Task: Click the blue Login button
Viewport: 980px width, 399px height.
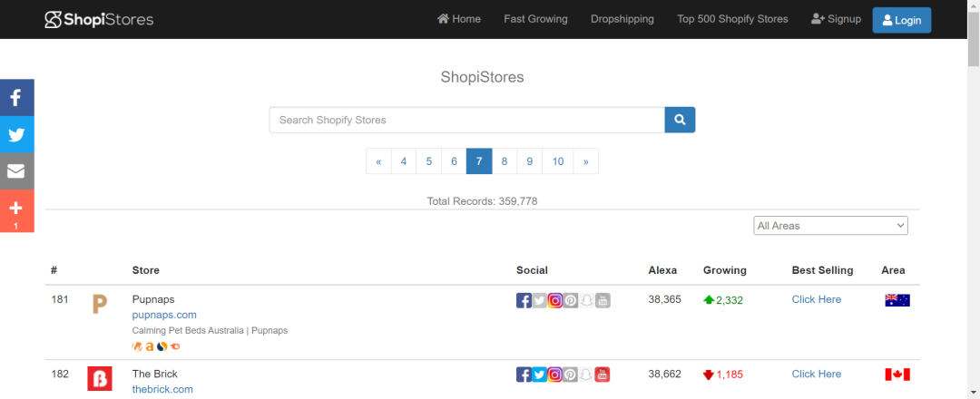Action: pyautogui.click(x=902, y=20)
